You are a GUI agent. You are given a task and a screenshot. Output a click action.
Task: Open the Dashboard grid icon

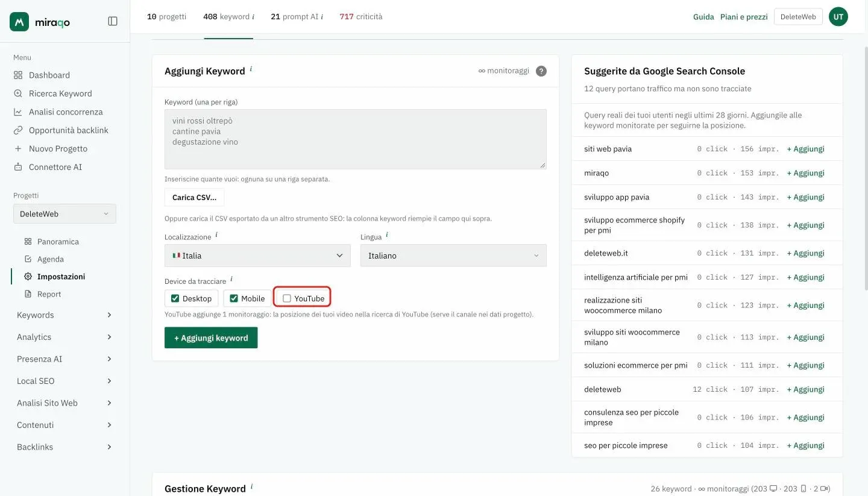point(18,75)
